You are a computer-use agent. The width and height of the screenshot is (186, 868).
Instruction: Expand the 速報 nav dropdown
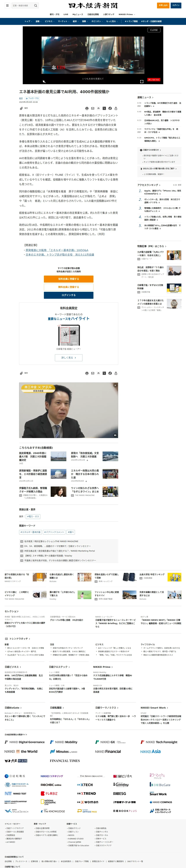point(39,21)
